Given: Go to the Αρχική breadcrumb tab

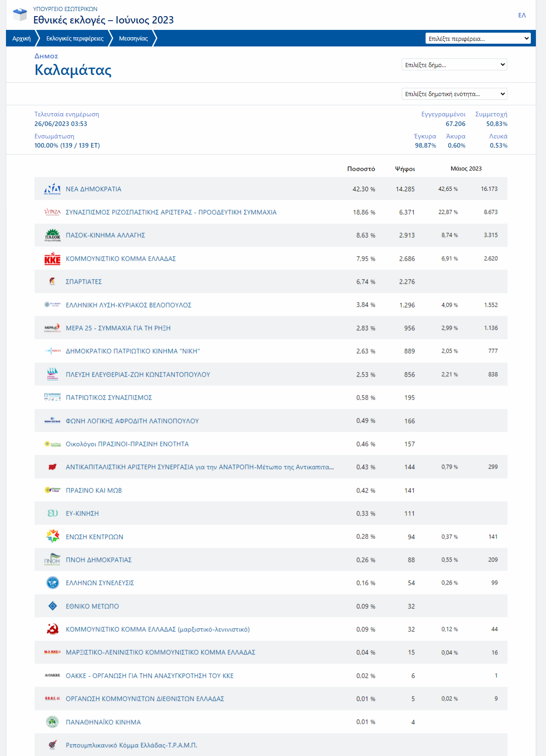Looking at the screenshot, I should 22,39.
